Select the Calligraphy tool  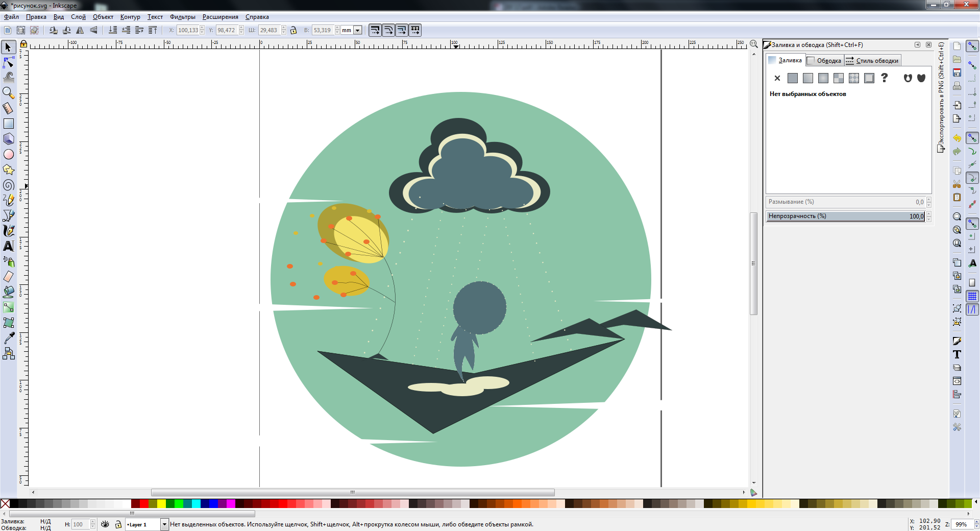click(x=8, y=231)
